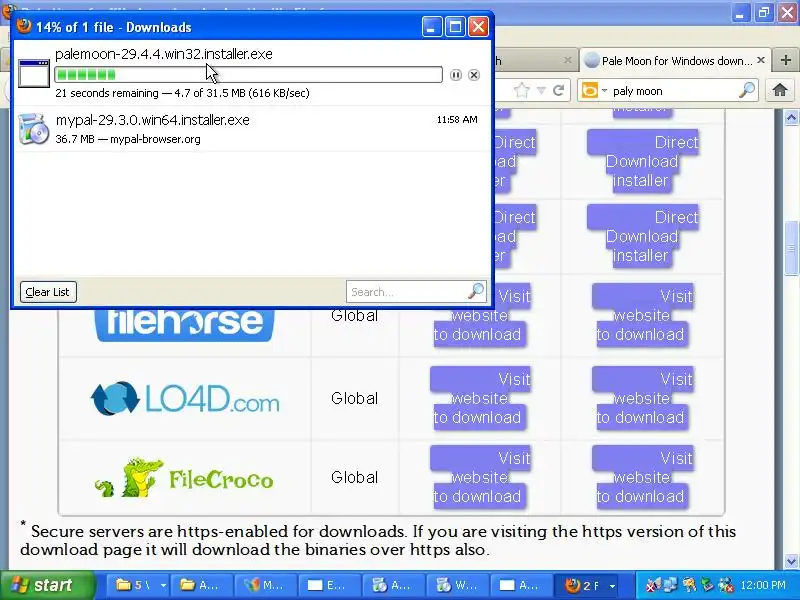Screen dimensions: 800x600
Task: Click FileCroco second Visit website to download
Action: [642, 477]
